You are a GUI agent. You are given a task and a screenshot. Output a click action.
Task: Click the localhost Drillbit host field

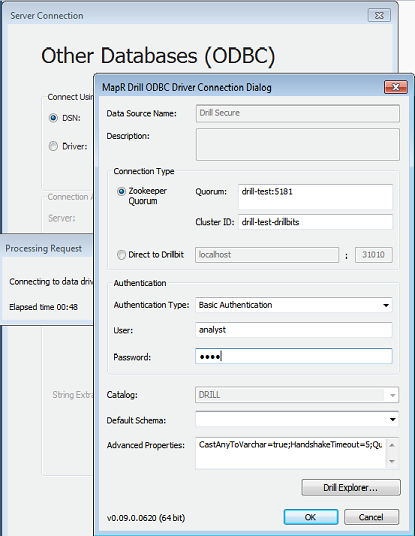267,255
